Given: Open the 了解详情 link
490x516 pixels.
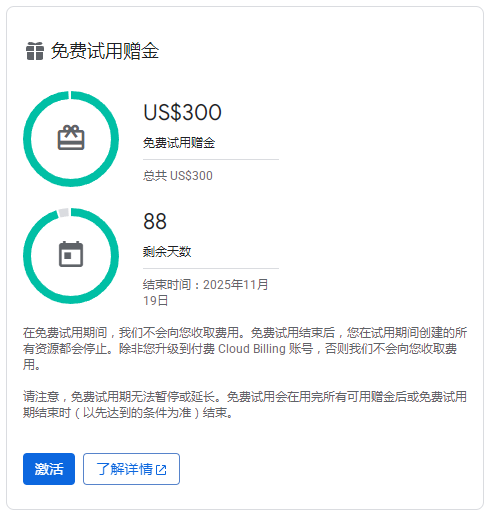Looking at the screenshot, I should point(131,469).
